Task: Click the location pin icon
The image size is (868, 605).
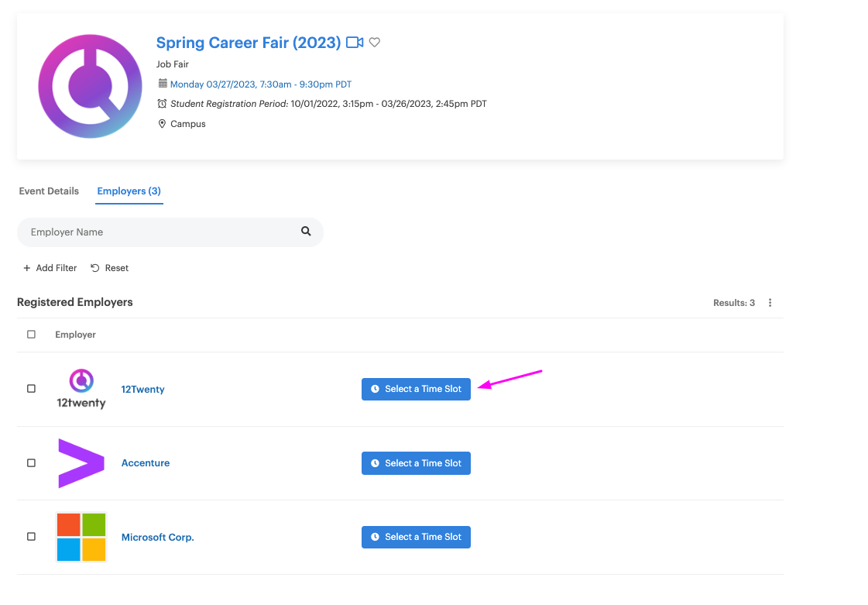Action: click(162, 123)
